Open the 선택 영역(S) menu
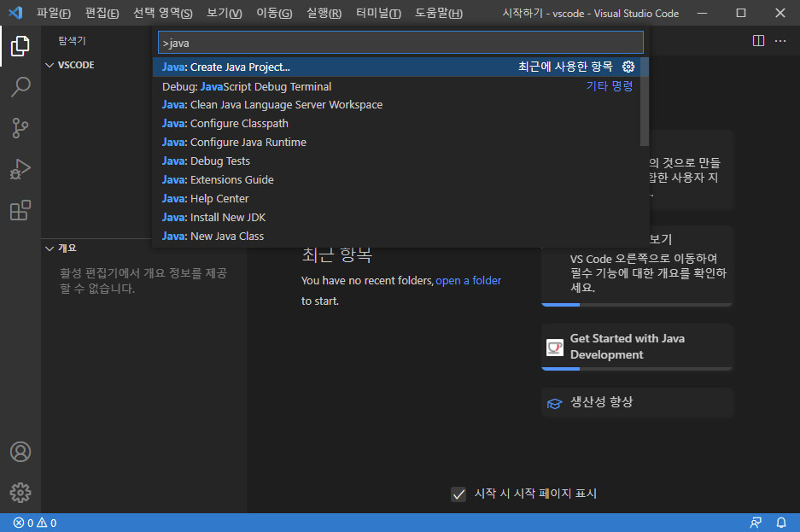800x532 pixels. pos(163,13)
